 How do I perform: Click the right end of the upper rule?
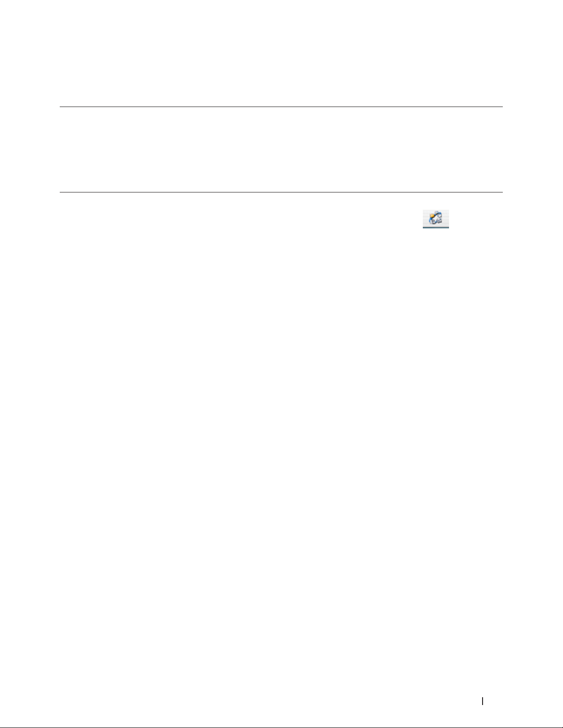501,107
